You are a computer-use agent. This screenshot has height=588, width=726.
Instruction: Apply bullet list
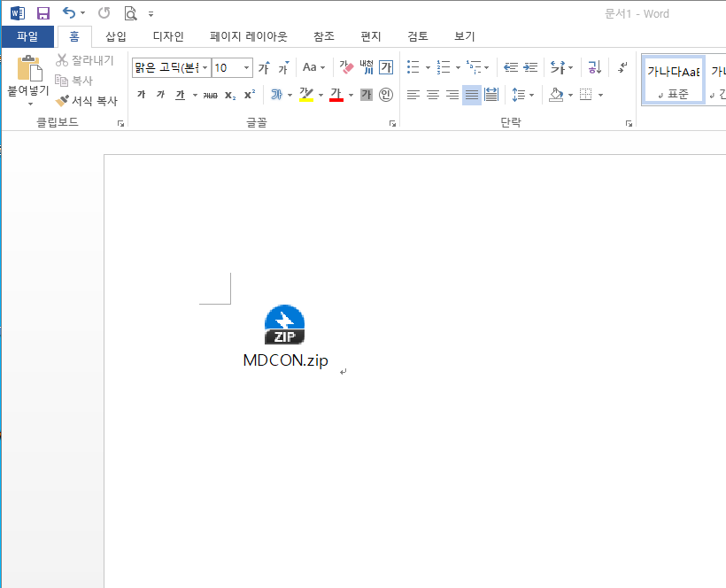413,67
